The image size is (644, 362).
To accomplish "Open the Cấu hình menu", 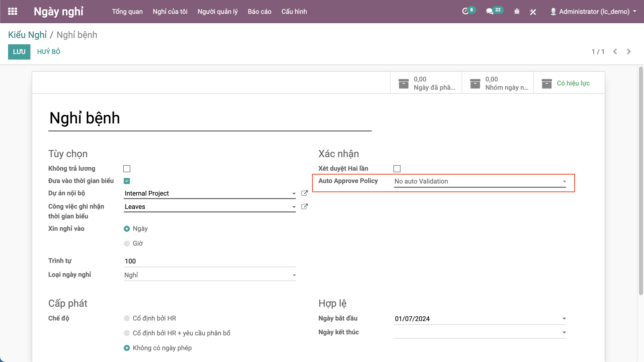I will [x=294, y=12].
